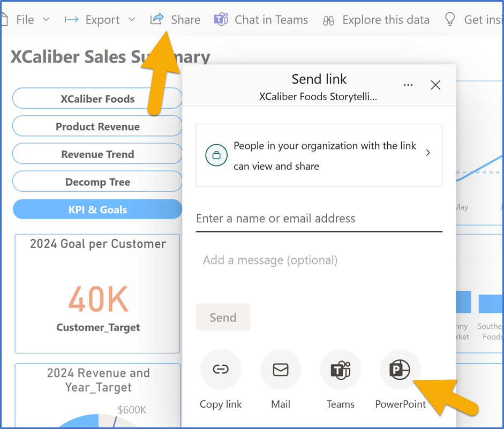This screenshot has width=504, height=429.
Task: Go to Product Revenue page
Action: coord(97,126)
